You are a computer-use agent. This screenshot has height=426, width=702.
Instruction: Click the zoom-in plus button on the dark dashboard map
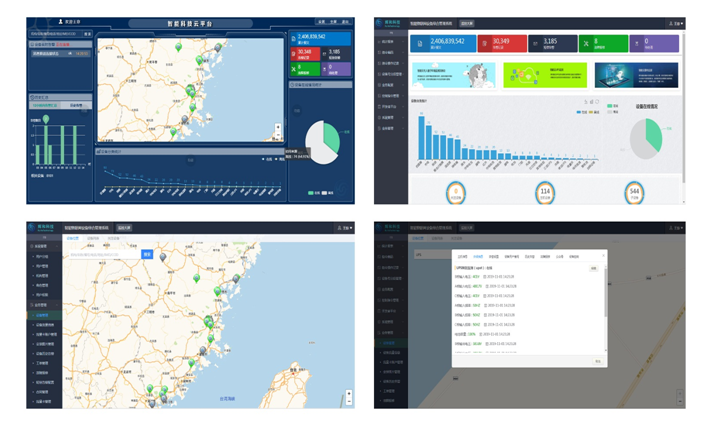(x=278, y=127)
